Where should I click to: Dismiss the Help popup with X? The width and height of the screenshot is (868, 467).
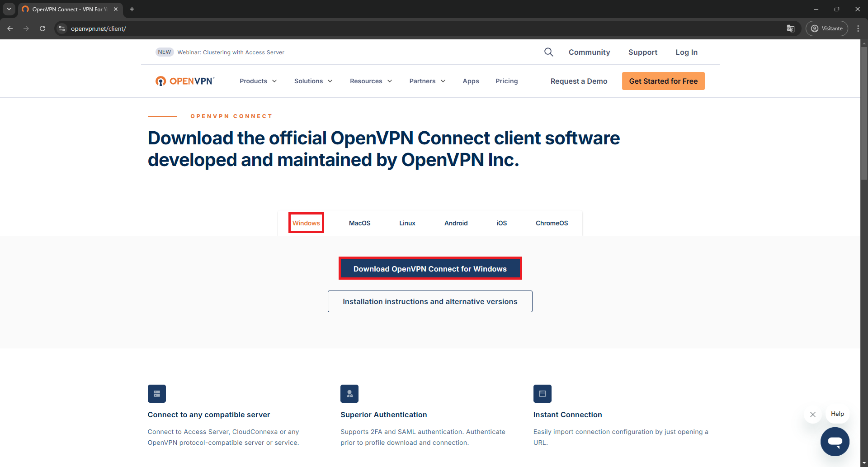coord(813,415)
